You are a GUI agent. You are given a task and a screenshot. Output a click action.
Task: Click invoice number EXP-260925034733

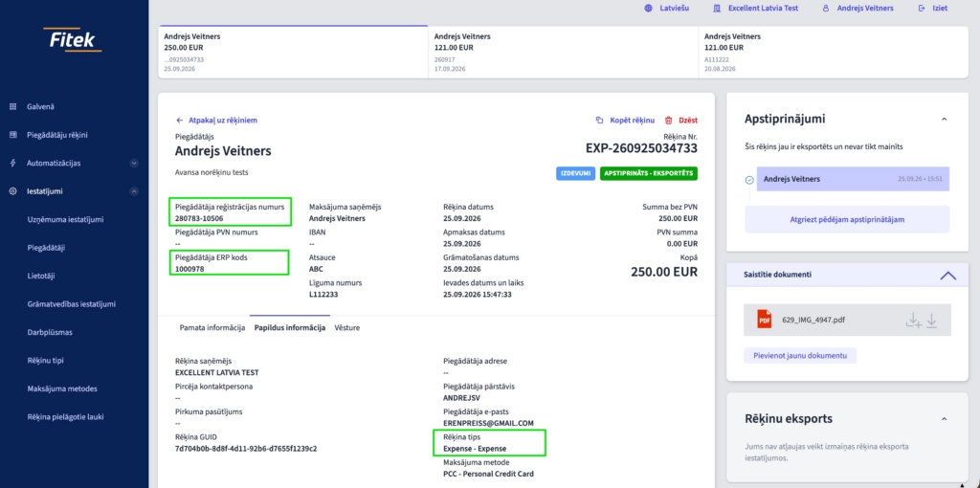[x=641, y=148]
